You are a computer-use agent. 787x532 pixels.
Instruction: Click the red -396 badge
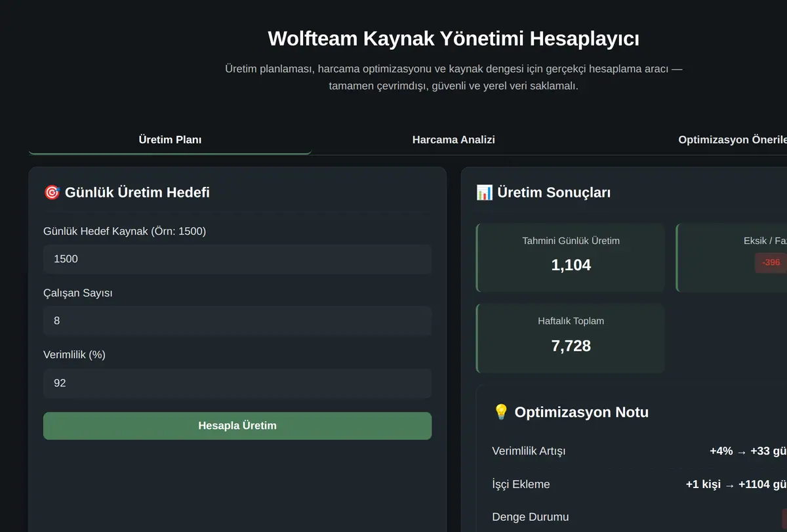pyautogui.click(x=771, y=262)
